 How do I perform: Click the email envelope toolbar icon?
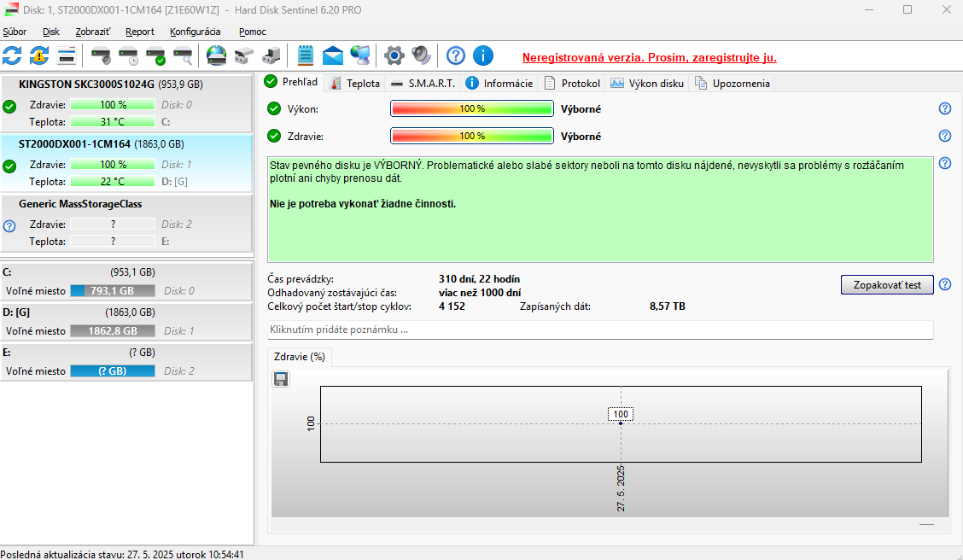coord(333,55)
